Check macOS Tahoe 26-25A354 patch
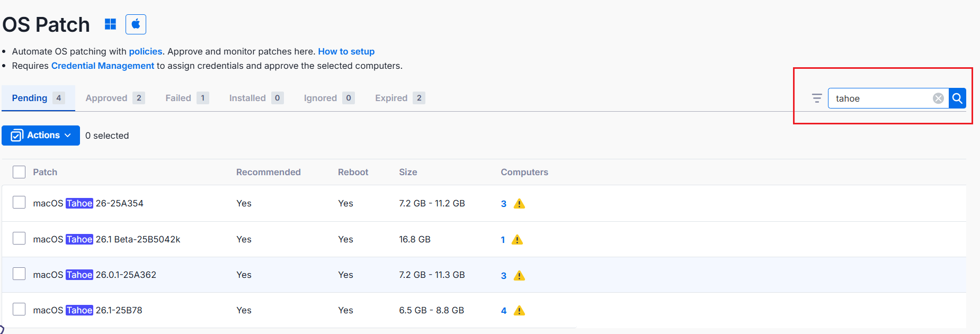 (19, 203)
